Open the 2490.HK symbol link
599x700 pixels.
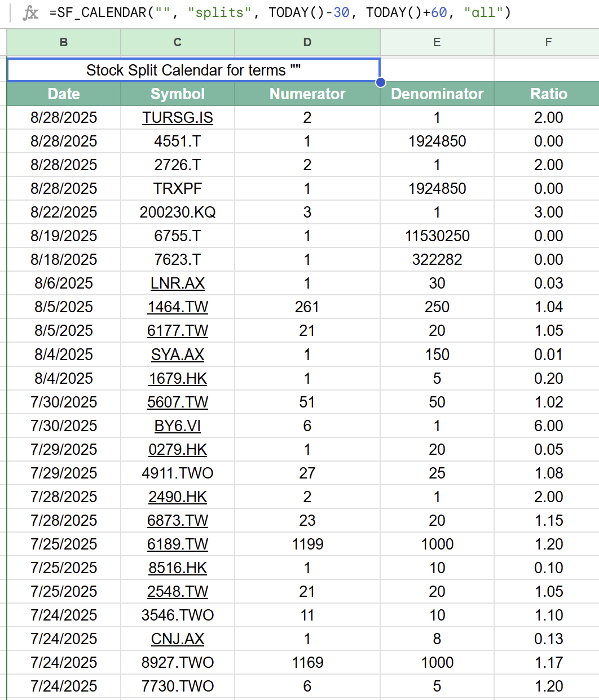(177, 497)
